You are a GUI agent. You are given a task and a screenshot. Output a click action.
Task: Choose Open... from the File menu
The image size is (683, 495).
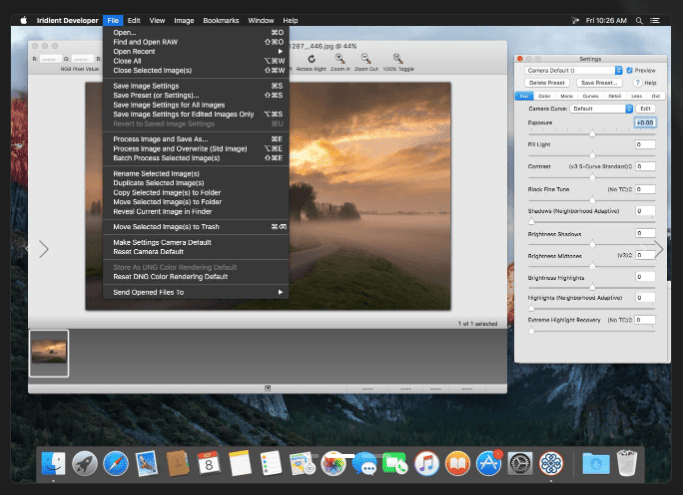(x=196, y=32)
